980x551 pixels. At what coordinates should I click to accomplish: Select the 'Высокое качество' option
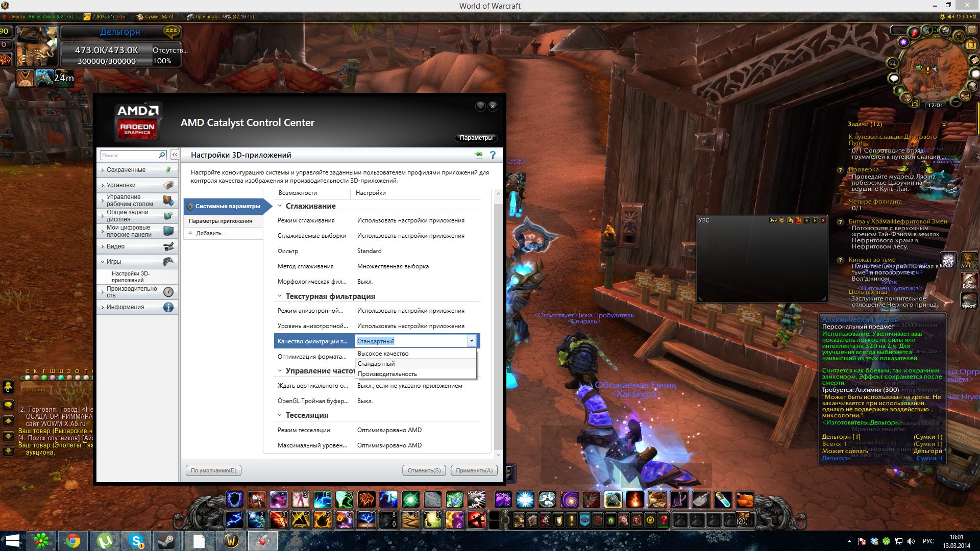coord(383,354)
